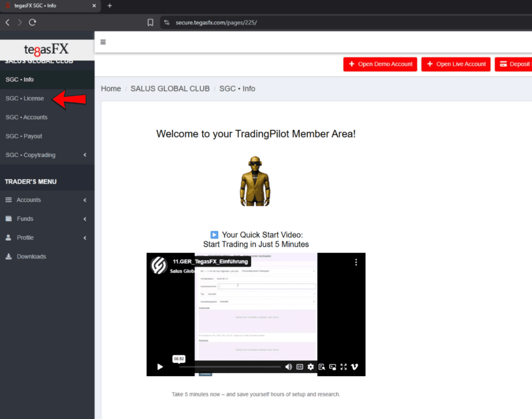Expand the Funds submenu chevron
The height and width of the screenshot is (419, 532).
(85, 219)
